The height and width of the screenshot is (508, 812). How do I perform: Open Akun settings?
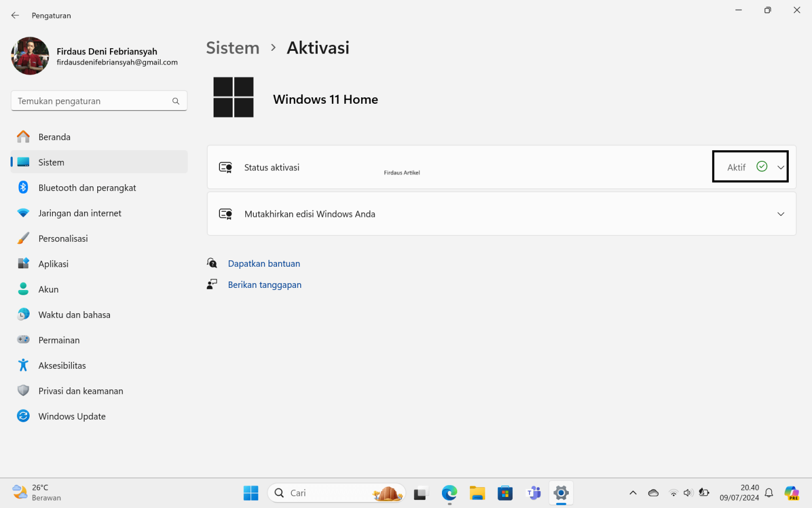tap(48, 289)
